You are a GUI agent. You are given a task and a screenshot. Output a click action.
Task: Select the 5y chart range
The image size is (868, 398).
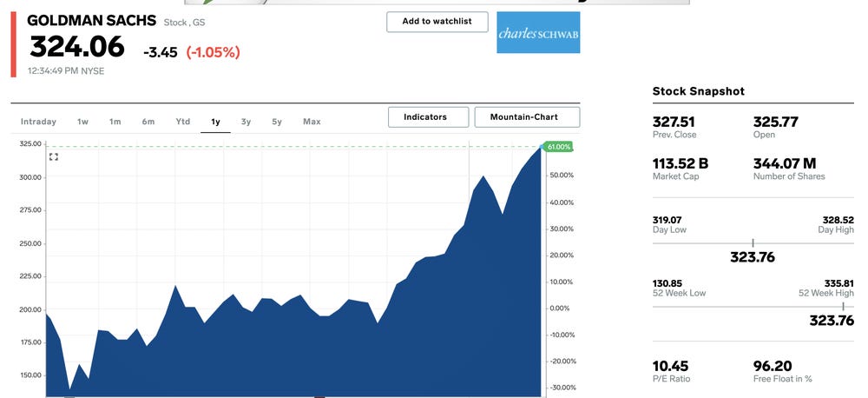277,122
